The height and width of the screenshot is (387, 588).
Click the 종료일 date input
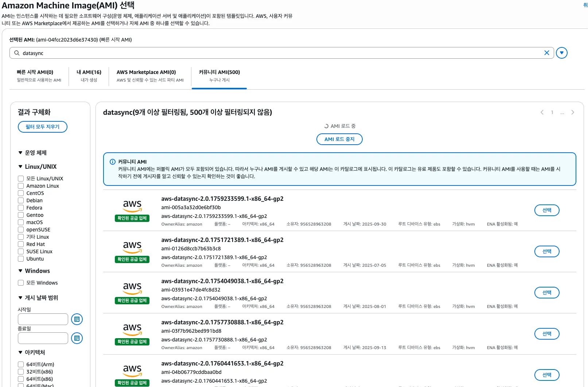coord(43,338)
